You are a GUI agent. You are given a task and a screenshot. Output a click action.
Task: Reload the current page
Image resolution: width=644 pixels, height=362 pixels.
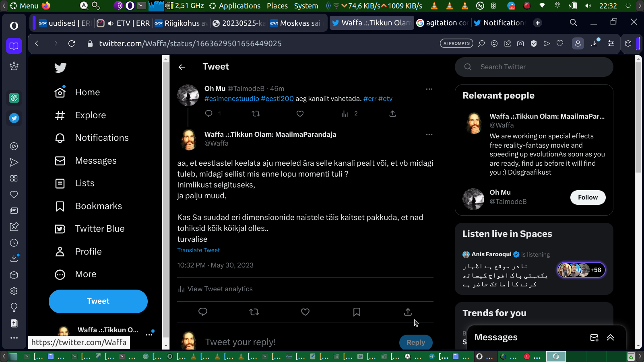(x=72, y=43)
